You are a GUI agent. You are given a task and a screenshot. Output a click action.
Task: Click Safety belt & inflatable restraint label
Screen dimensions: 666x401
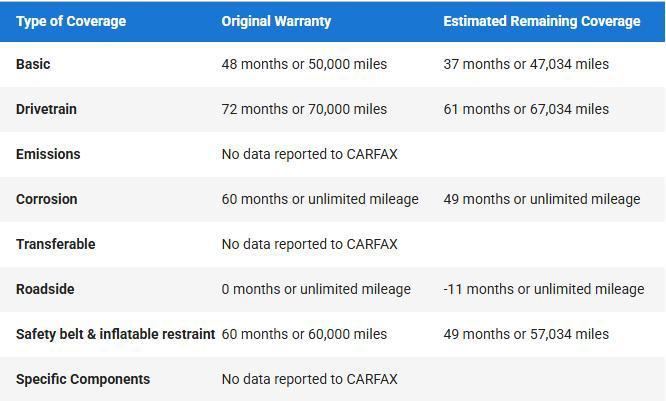tap(115, 334)
